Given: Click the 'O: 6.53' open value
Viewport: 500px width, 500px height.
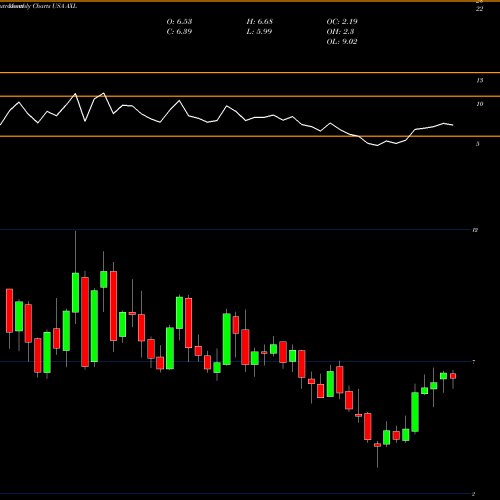Looking at the screenshot, I should 179,22.
